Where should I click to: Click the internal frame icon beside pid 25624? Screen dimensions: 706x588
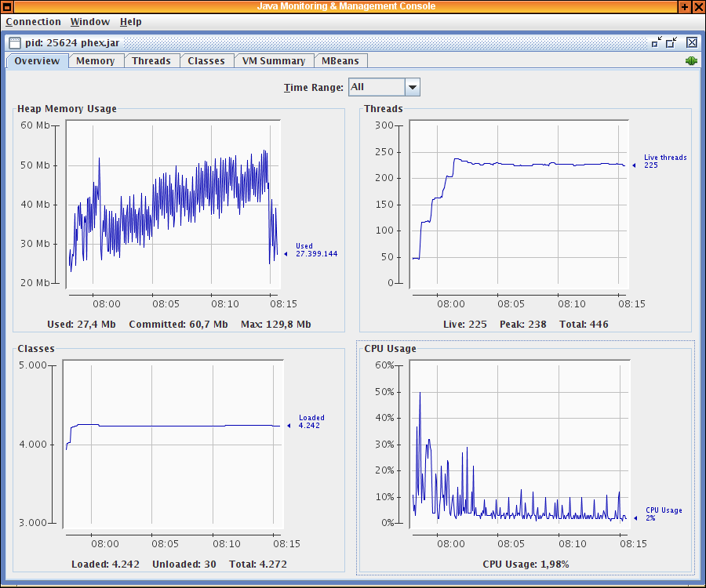(x=15, y=43)
